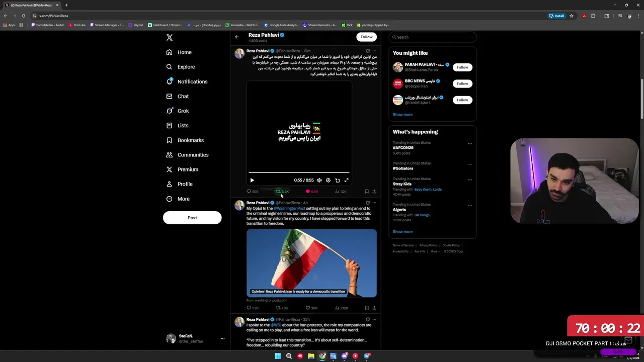The height and width of the screenshot is (362, 644).
Task: Open the @WSJ mention link
Action: 276,325
